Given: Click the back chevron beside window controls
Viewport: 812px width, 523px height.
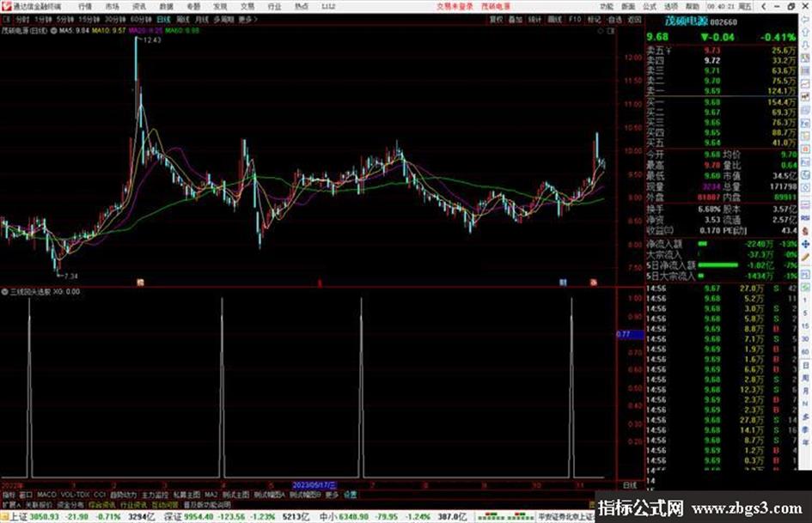Looking at the screenshot, I should pyautogui.click(x=763, y=6).
